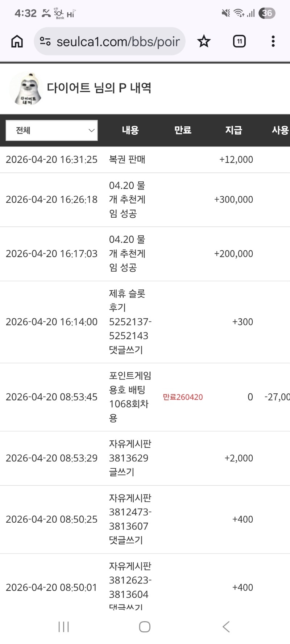Tap the 다이어트 profile avatar image

25,89
